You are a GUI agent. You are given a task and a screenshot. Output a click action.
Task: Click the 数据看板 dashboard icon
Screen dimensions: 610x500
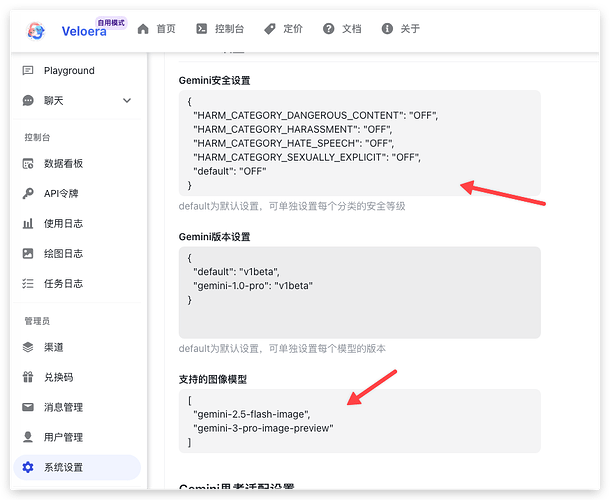coord(28,164)
